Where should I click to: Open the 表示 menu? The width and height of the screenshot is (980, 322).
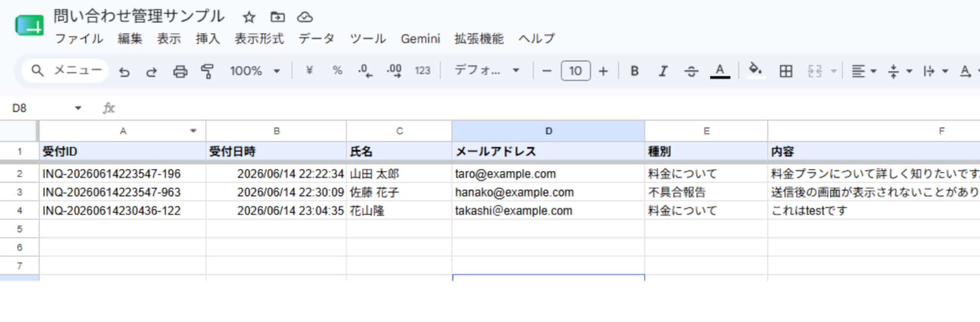pos(169,39)
